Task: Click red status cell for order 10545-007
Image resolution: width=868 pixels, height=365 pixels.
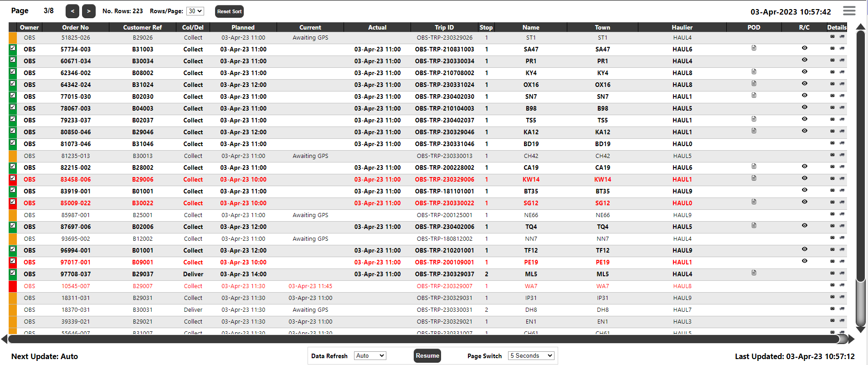Action: tap(13, 286)
